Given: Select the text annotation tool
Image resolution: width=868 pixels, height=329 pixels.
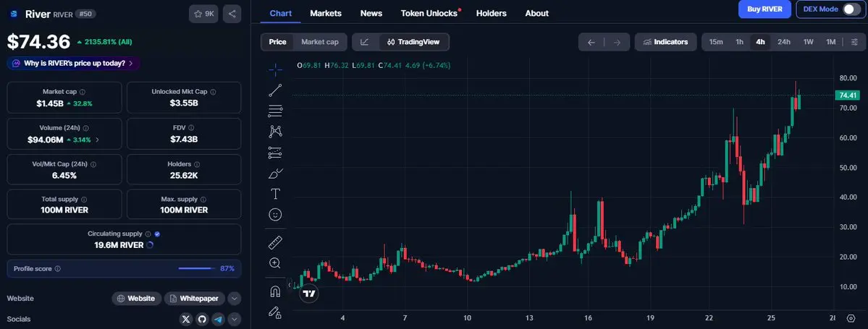Looking at the screenshot, I should click(x=275, y=194).
